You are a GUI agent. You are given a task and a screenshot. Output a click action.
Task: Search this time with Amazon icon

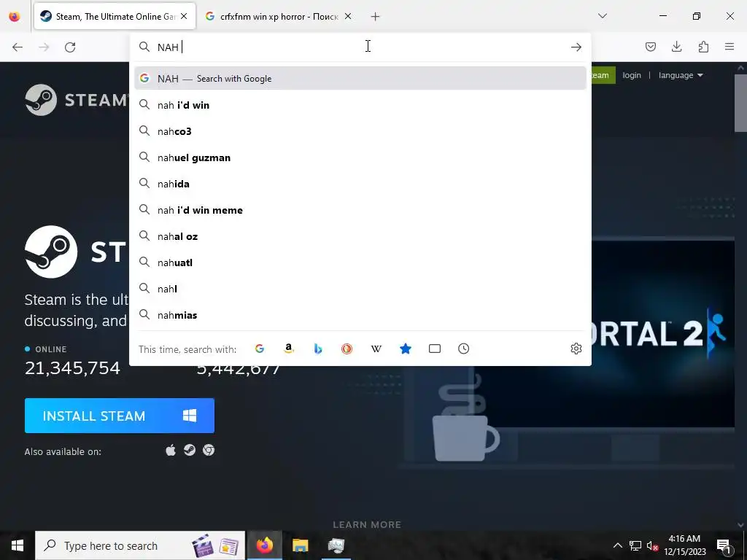click(x=289, y=349)
